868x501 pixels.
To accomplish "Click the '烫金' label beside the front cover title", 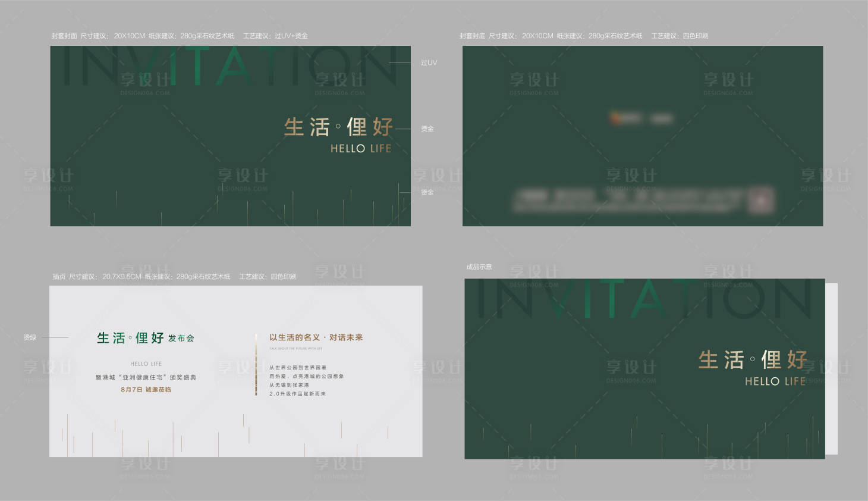I will tap(427, 129).
